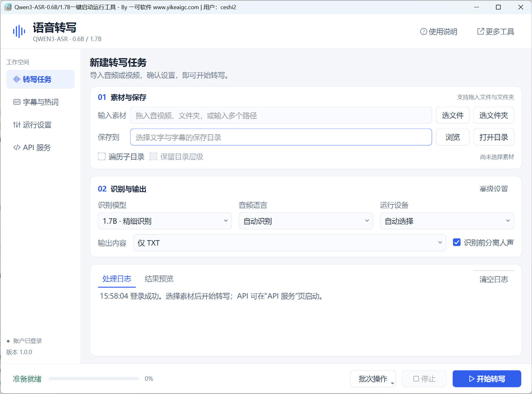Click the QWEN3-ASR · 0.6B / 1.7B subtitle
The image size is (532, 394).
(x=67, y=39)
